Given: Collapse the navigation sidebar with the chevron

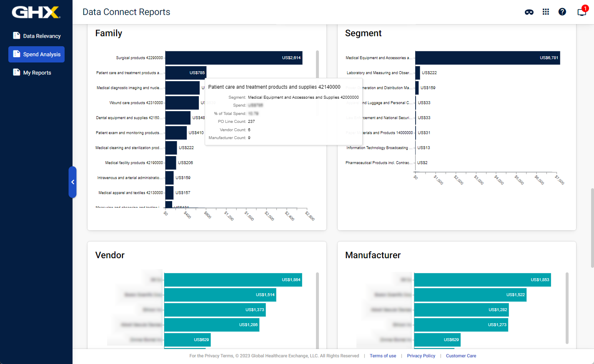Looking at the screenshot, I should click(x=73, y=182).
